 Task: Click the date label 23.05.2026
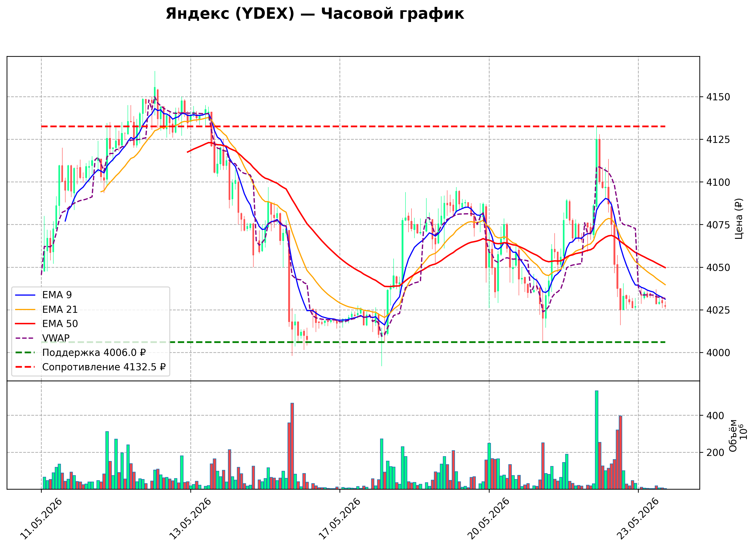coord(638,519)
